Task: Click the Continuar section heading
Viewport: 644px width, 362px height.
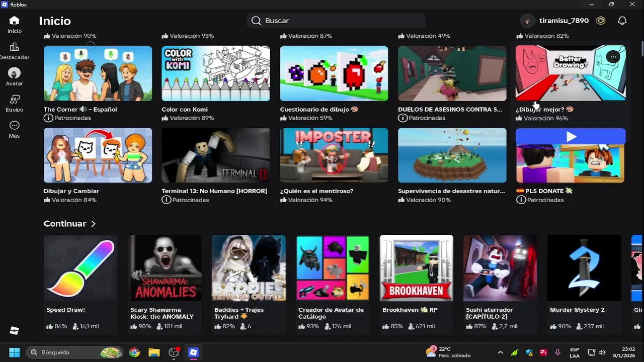Action: (x=65, y=224)
